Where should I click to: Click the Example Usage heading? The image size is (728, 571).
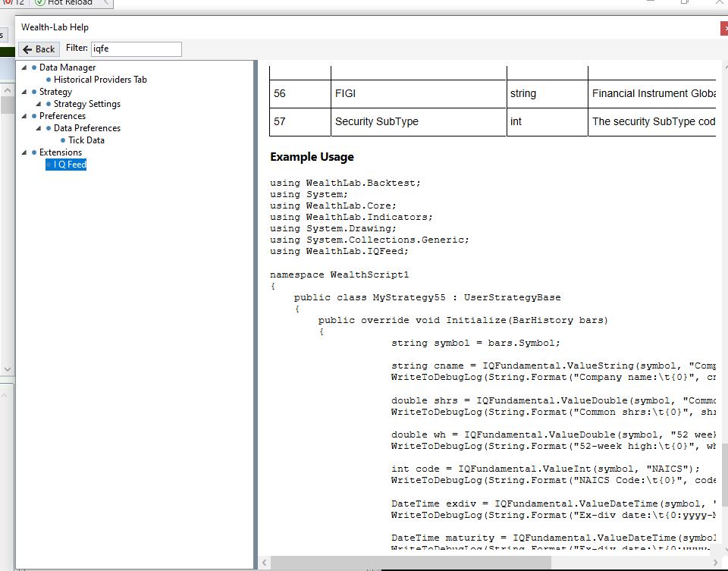[x=312, y=157]
